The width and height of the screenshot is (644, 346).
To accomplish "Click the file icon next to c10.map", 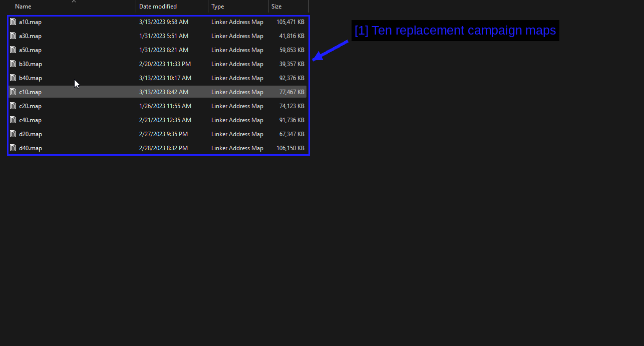I will 14,92.
